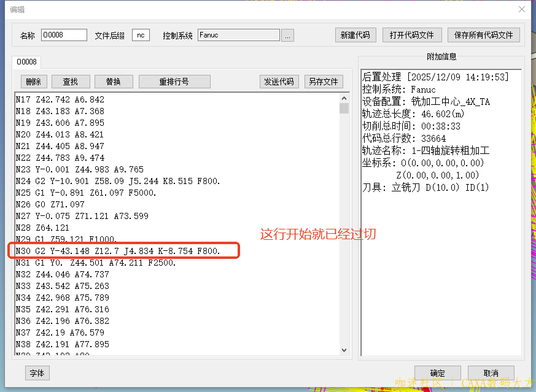Image resolution: width=536 pixels, height=392 pixels.
Task: Click 打开代码文件 to open a code file
Action: coord(411,34)
